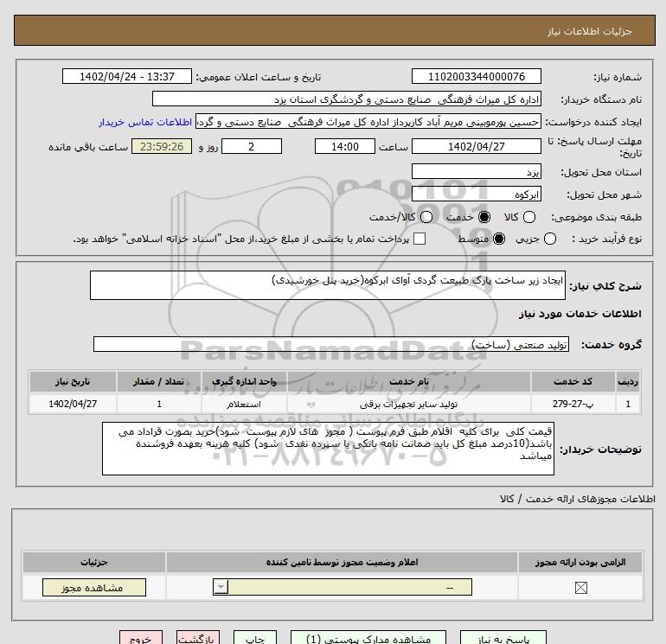This screenshot has width=666, height=644.
Task: Click the اطلاعات مجوزهای ارائه خدمت / کالا heading
Action: [x=577, y=499]
